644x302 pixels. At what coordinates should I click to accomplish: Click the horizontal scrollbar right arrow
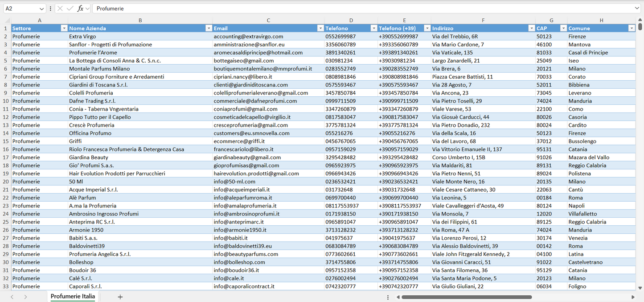633,297
